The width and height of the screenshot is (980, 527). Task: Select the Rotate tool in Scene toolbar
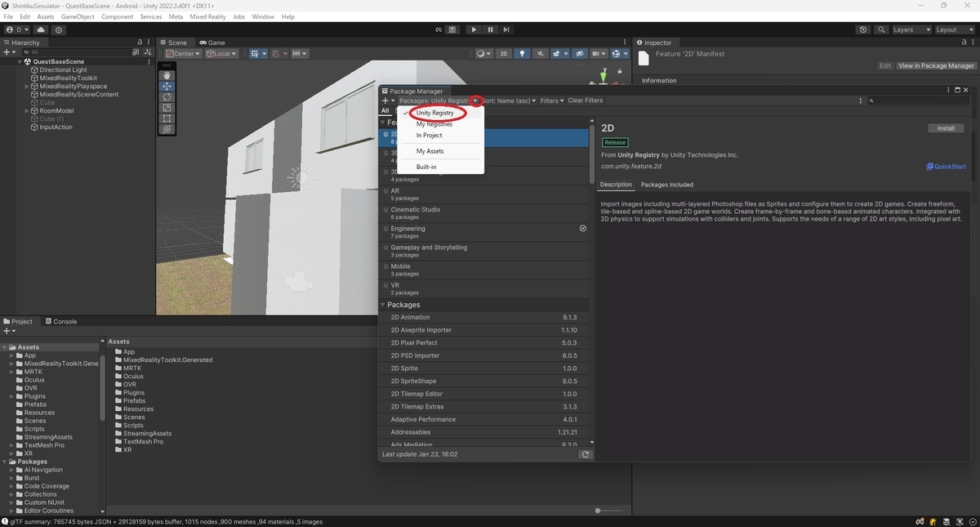[167, 96]
